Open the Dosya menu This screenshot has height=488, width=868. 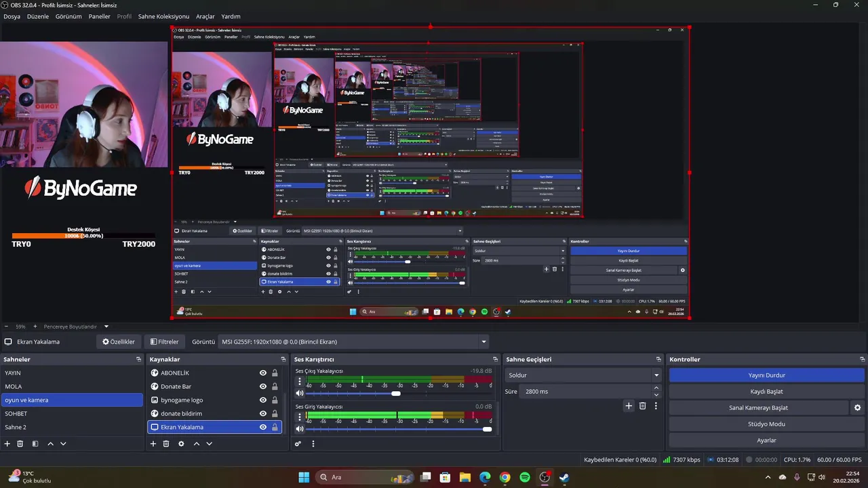tap(12, 16)
